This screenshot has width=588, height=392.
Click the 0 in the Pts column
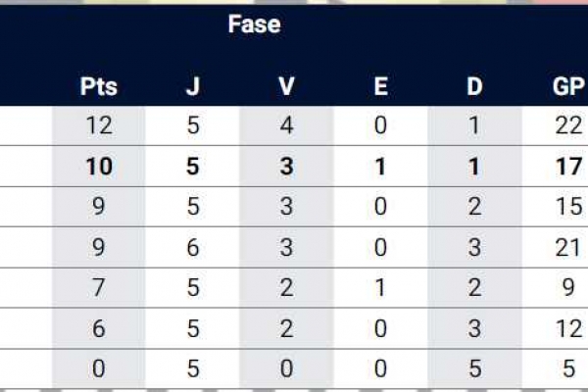click(98, 369)
